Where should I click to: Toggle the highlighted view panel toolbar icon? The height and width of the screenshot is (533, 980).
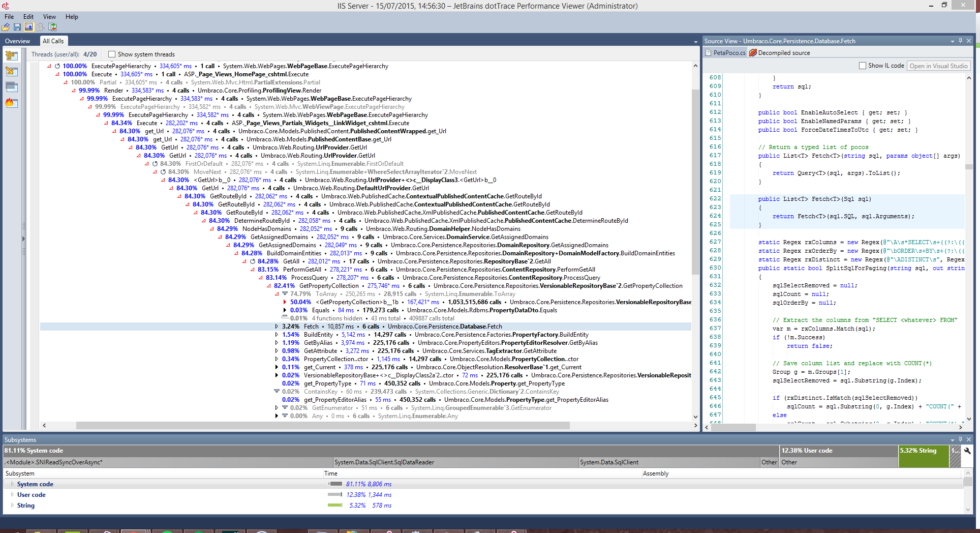click(28, 27)
